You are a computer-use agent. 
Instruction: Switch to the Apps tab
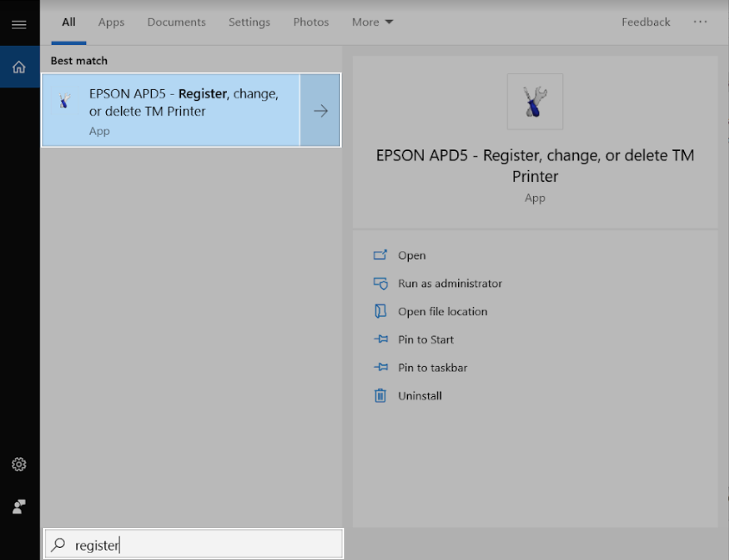click(111, 22)
